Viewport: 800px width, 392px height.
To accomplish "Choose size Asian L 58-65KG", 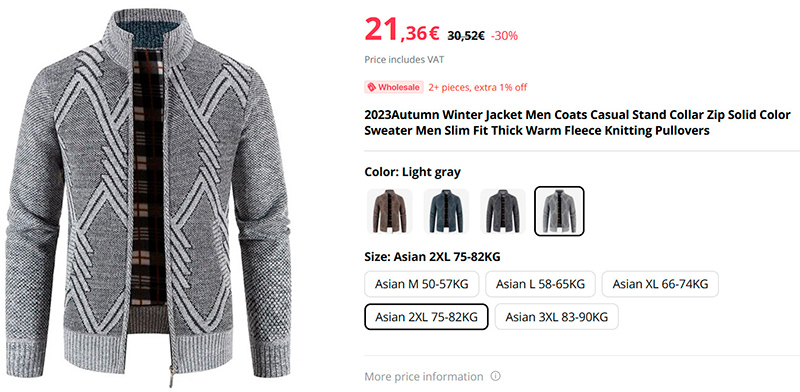I will (x=540, y=284).
